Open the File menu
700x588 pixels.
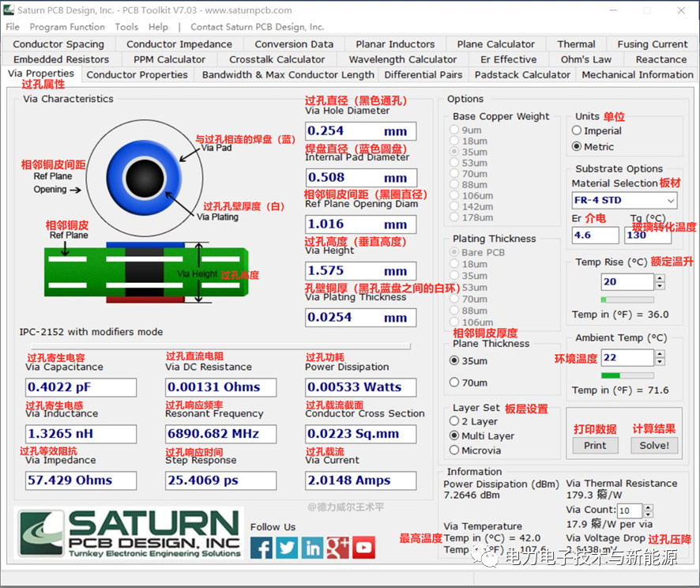click(13, 27)
